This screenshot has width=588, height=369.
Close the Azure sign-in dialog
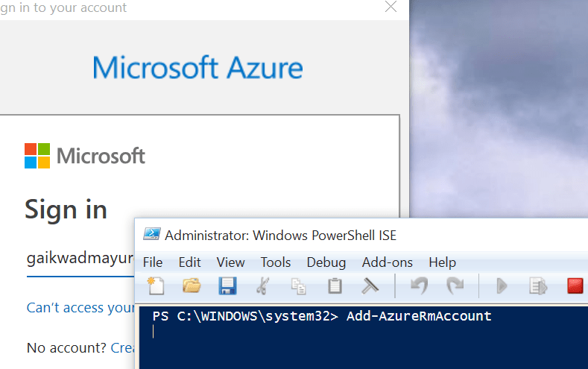(391, 7)
